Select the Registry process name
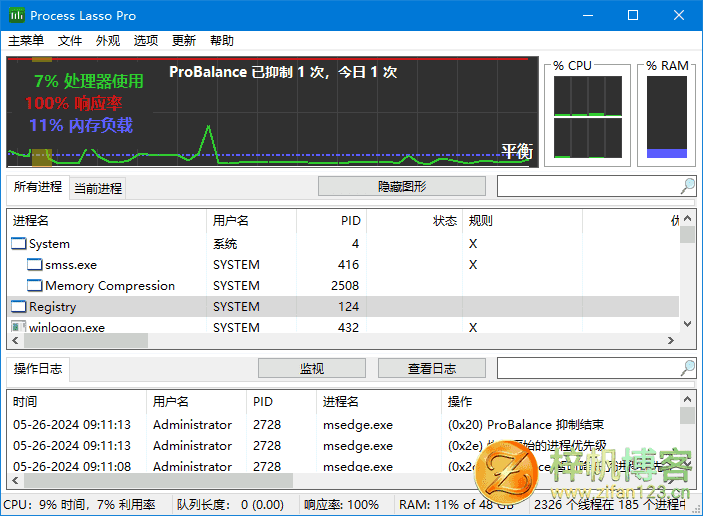Screen dimensions: 703x516 click(x=52, y=307)
